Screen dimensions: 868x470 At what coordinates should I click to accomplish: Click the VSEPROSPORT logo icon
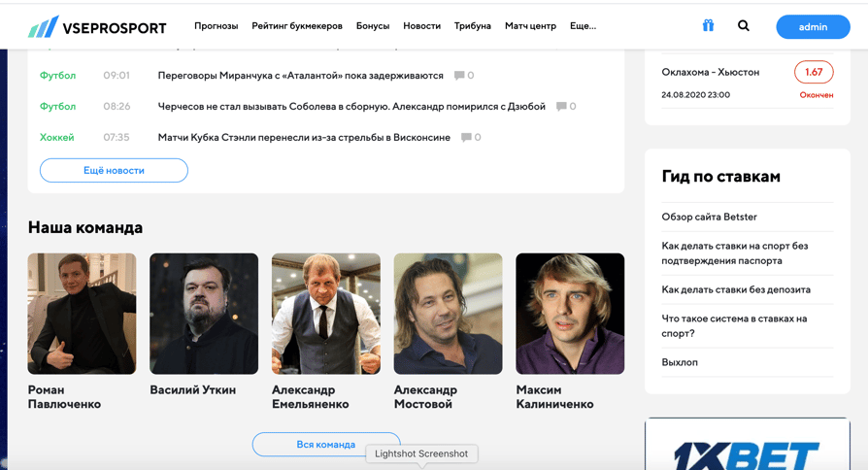tap(44, 27)
